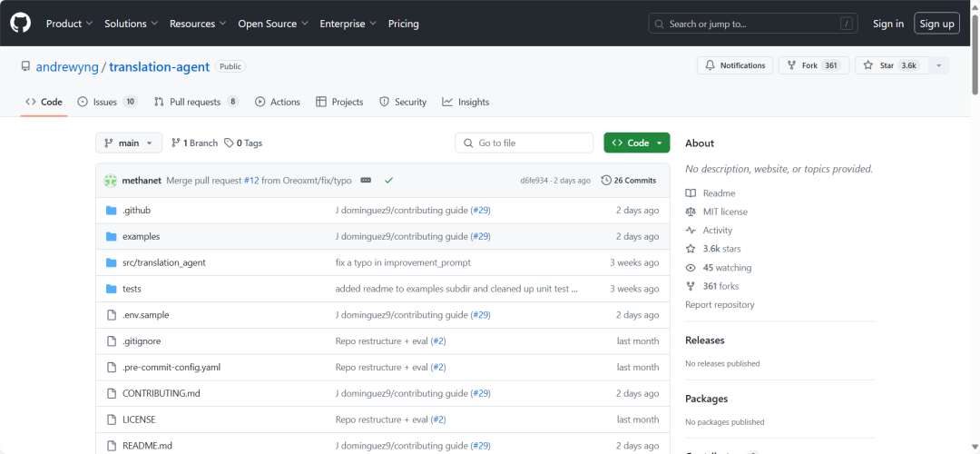Open the main branch selector dropdown

129,143
